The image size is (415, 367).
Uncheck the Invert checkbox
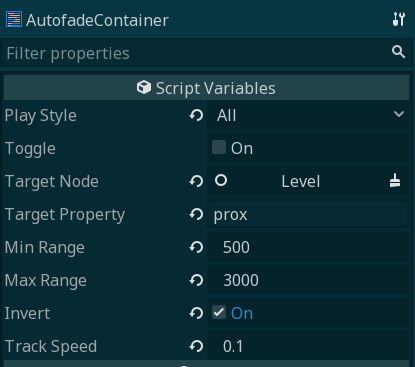(219, 312)
